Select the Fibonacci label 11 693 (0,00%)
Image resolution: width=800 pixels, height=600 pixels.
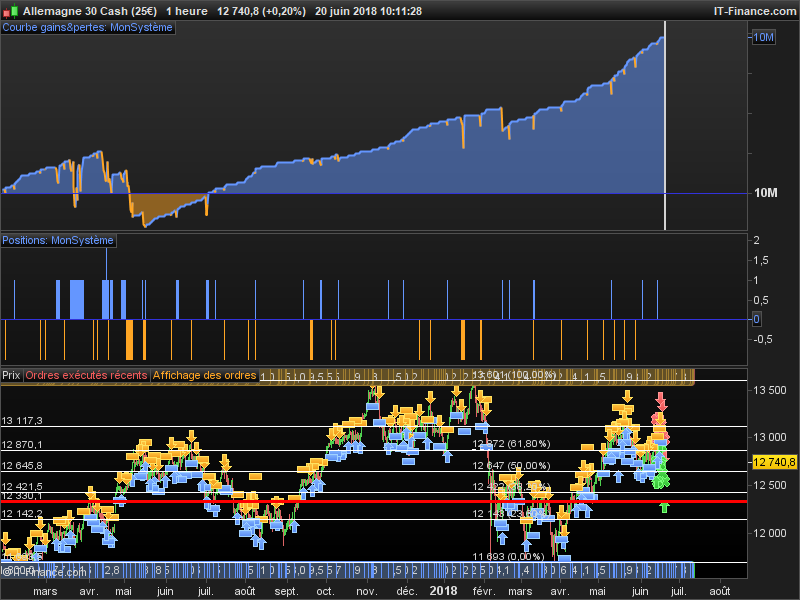tap(508, 556)
